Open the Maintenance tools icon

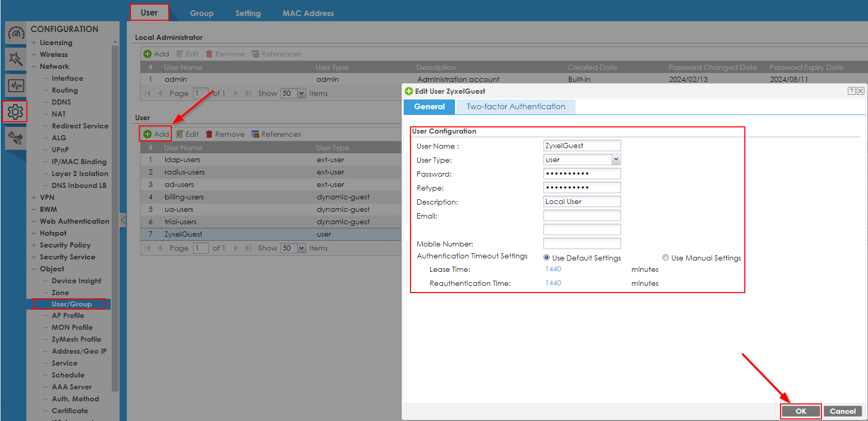tap(16, 138)
